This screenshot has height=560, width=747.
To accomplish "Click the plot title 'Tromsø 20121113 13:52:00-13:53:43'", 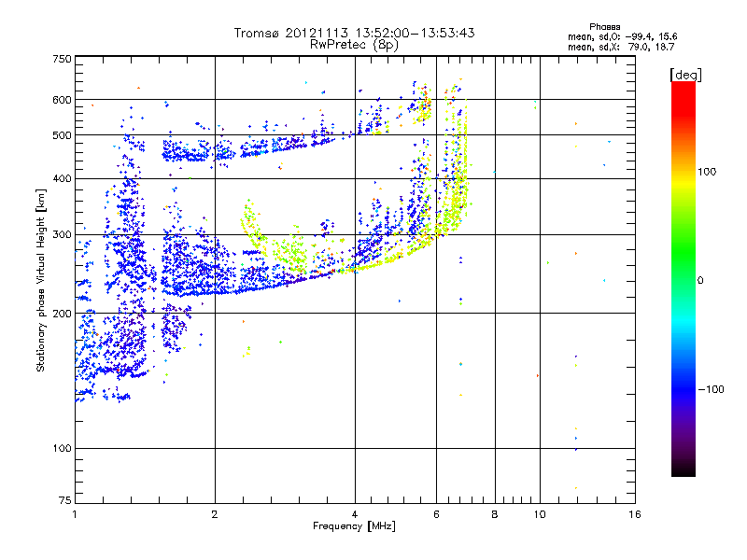I will (x=354, y=33).
